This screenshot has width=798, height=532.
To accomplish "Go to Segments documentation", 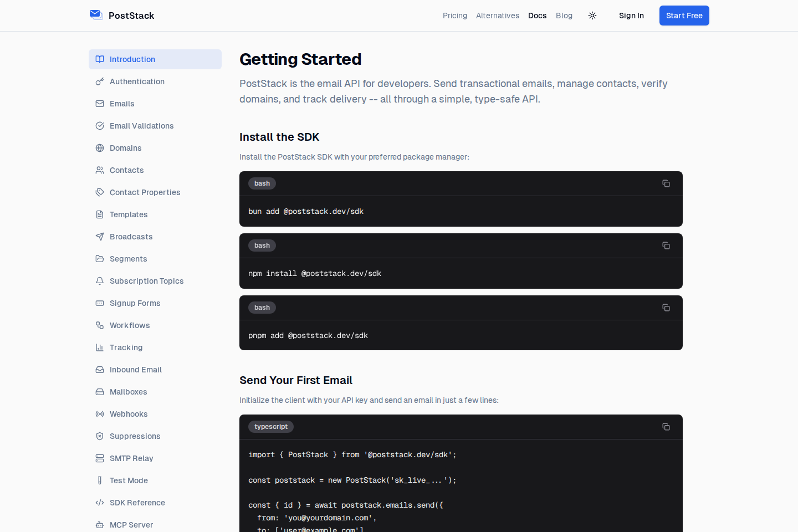I will (155, 259).
